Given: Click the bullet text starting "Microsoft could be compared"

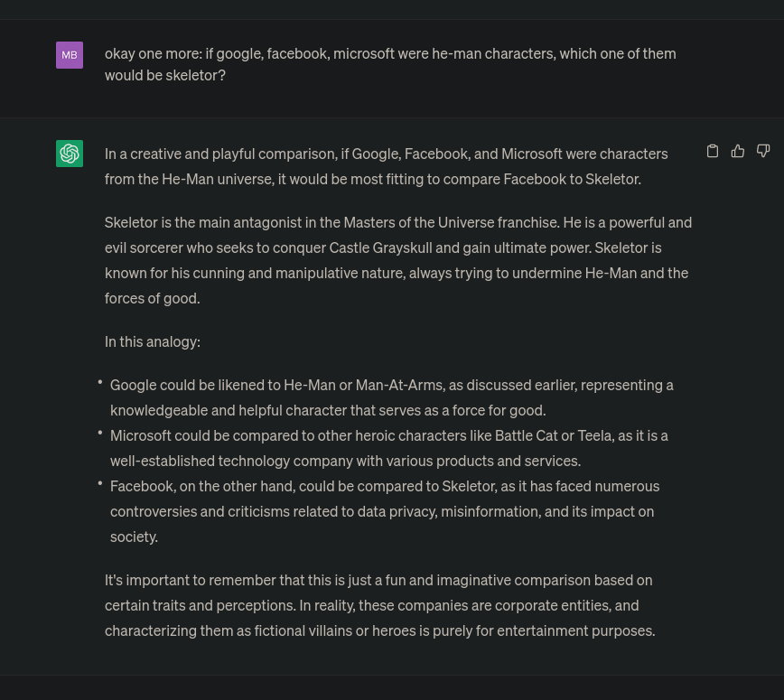Looking at the screenshot, I should tap(389, 448).
